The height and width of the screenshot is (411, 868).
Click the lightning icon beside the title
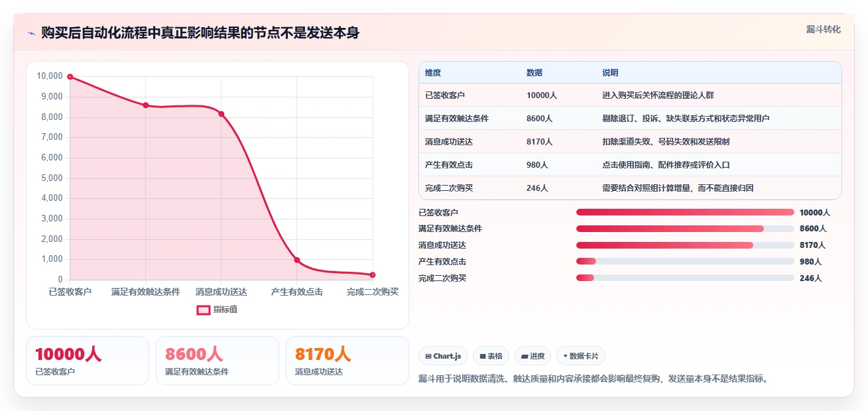32,33
